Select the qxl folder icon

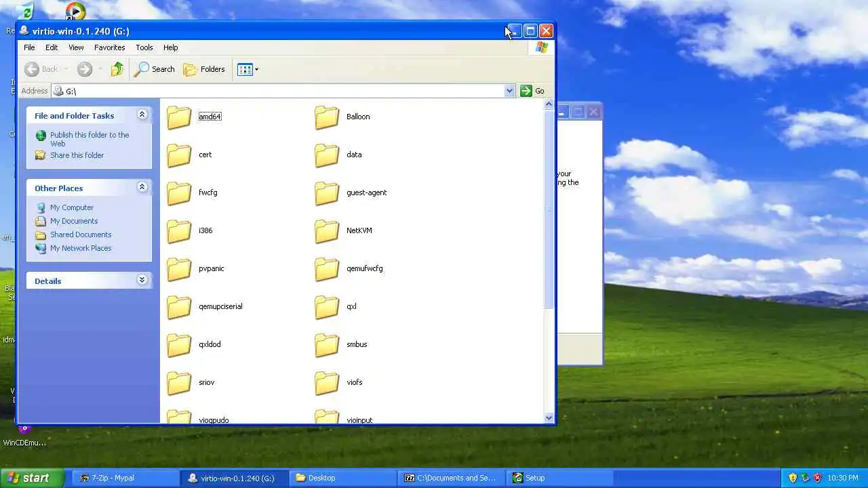pyautogui.click(x=327, y=306)
